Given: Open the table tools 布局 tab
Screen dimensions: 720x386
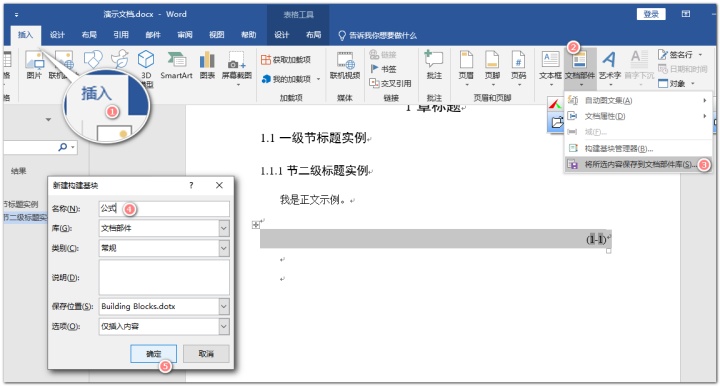Looking at the screenshot, I should point(314,35).
